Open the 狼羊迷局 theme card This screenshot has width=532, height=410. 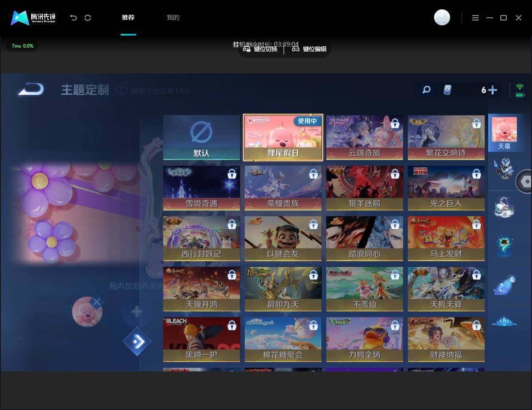(x=365, y=188)
